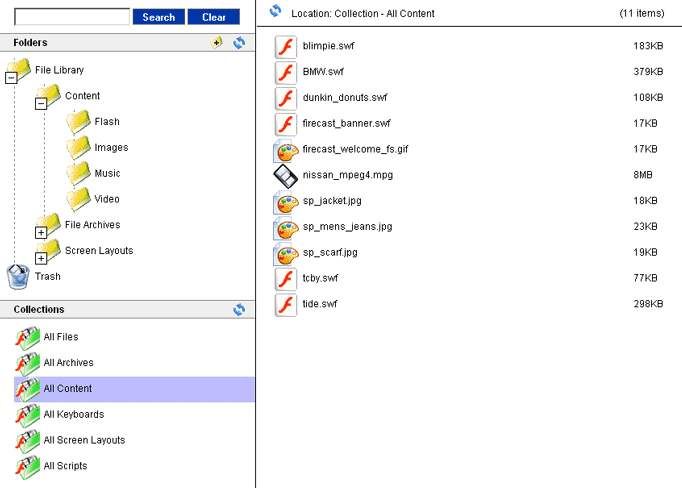The height and width of the screenshot is (488, 682).
Task: Click the new folder icon in Folders header
Action: coord(218,43)
